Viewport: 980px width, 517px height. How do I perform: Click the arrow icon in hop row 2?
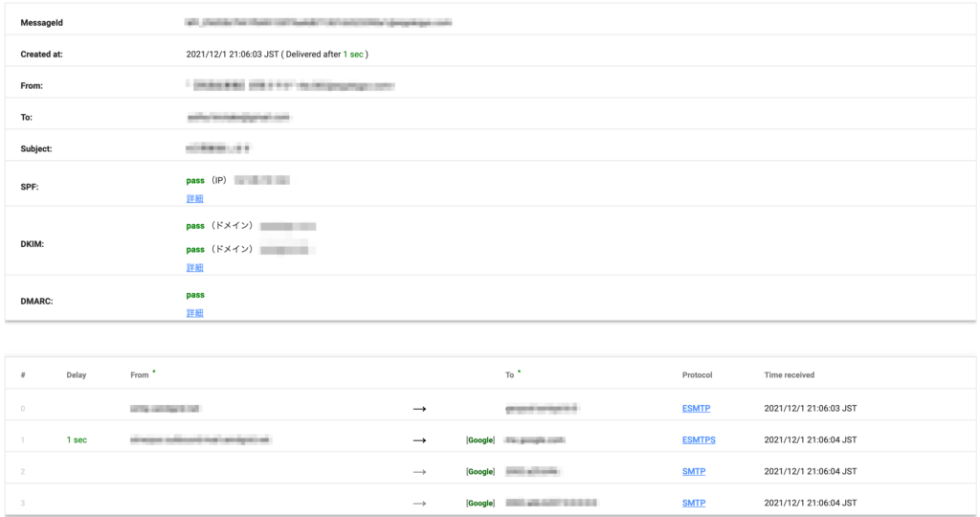[x=419, y=472]
